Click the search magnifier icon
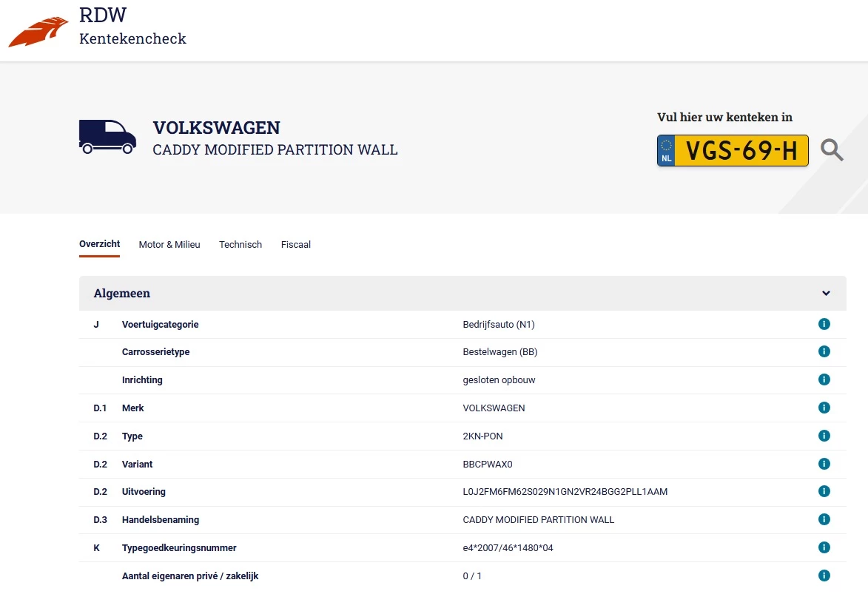The height and width of the screenshot is (594, 868). [832, 150]
